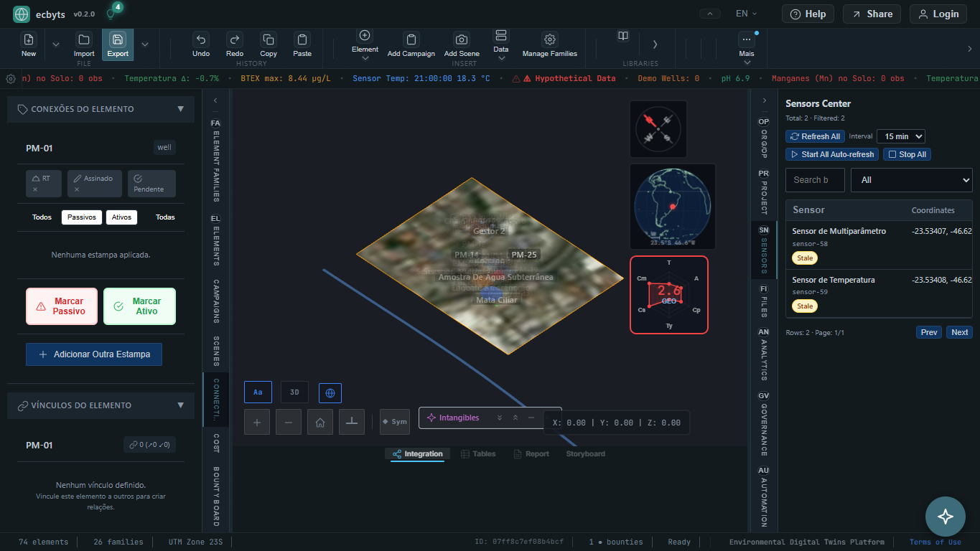Click the lightbulb tips icon with badge 4
The height and width of the screenshot is (551, 980).
[x=111, y=14]
